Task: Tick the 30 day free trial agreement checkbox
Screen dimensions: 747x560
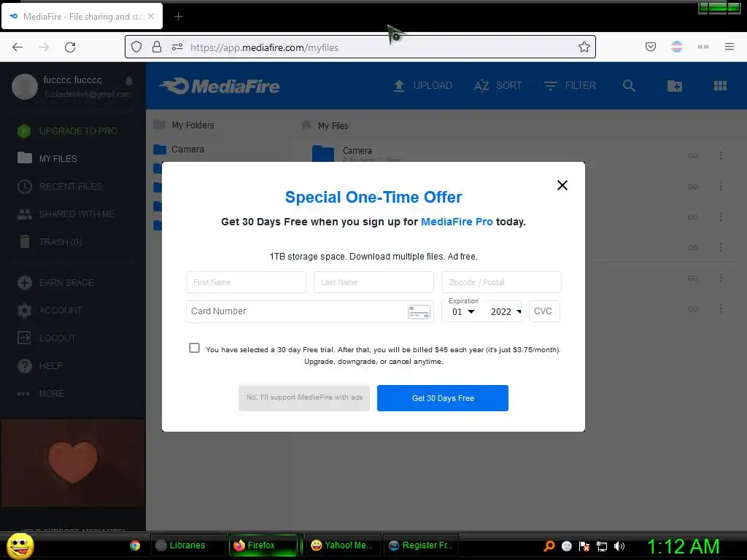Action: (194, 348)
